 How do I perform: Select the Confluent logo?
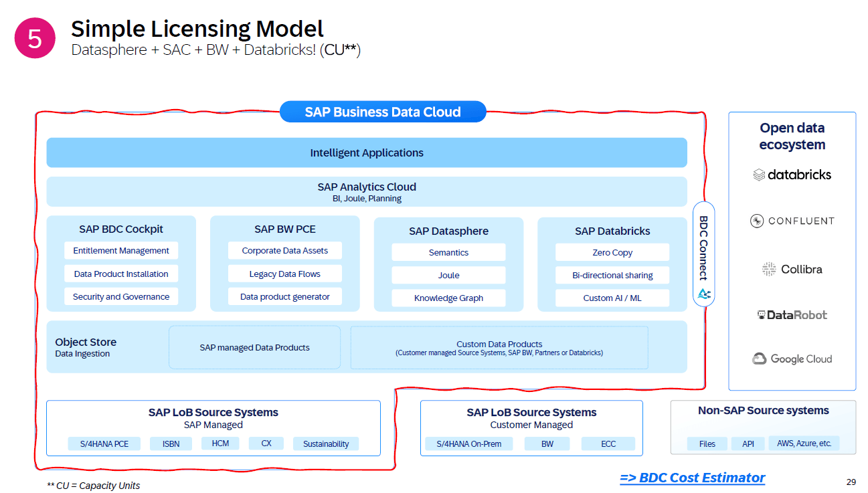(x=792, y=221)
